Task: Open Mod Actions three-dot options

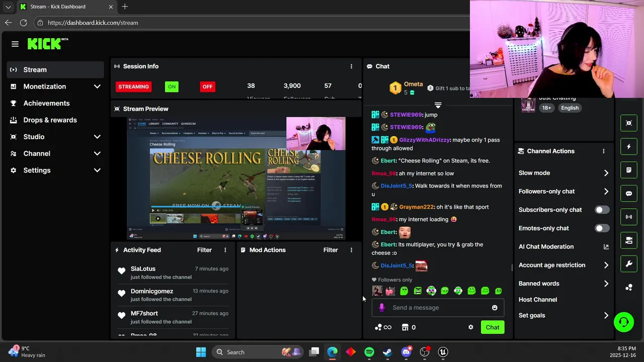Action: click(x=351, y=250)
